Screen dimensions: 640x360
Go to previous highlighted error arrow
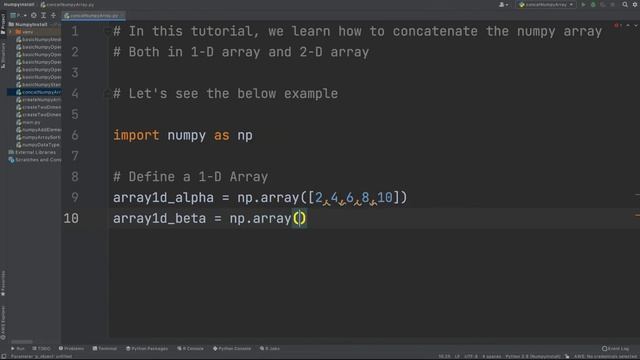coord(628,25)
